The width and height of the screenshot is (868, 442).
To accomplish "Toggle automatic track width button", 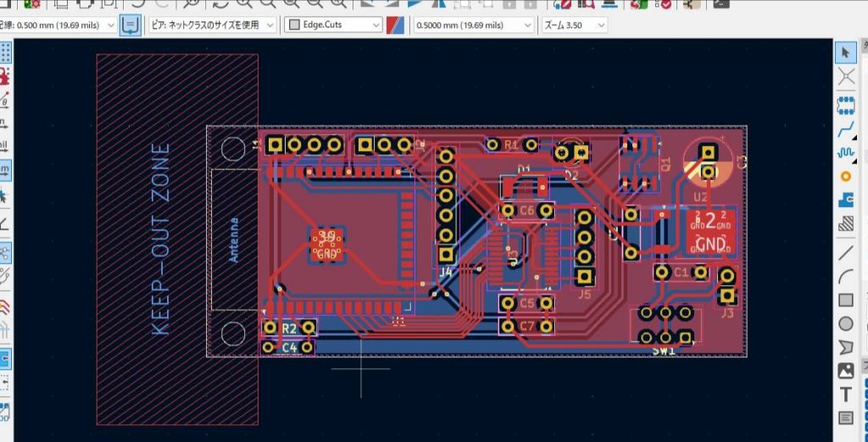I will 131,25.
